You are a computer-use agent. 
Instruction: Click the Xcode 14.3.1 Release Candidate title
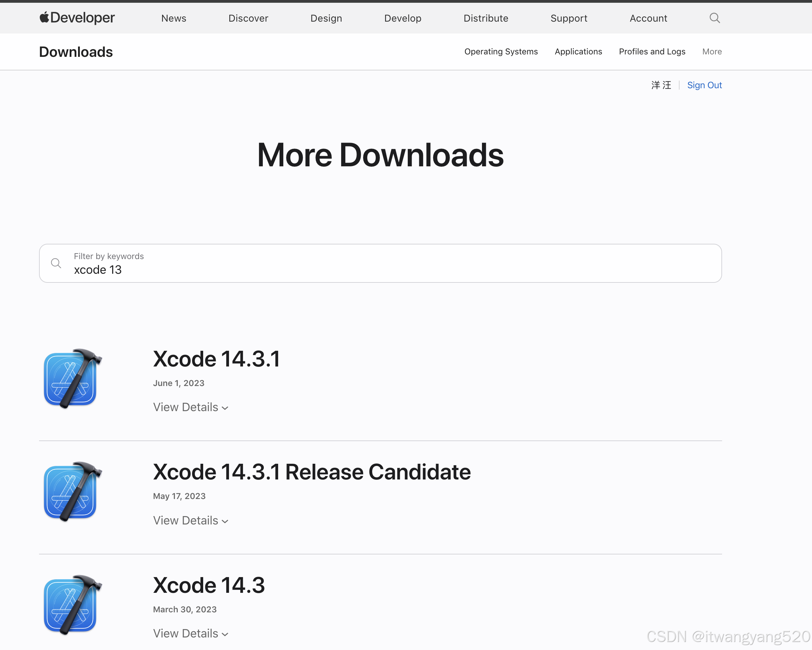coord(312,472)
